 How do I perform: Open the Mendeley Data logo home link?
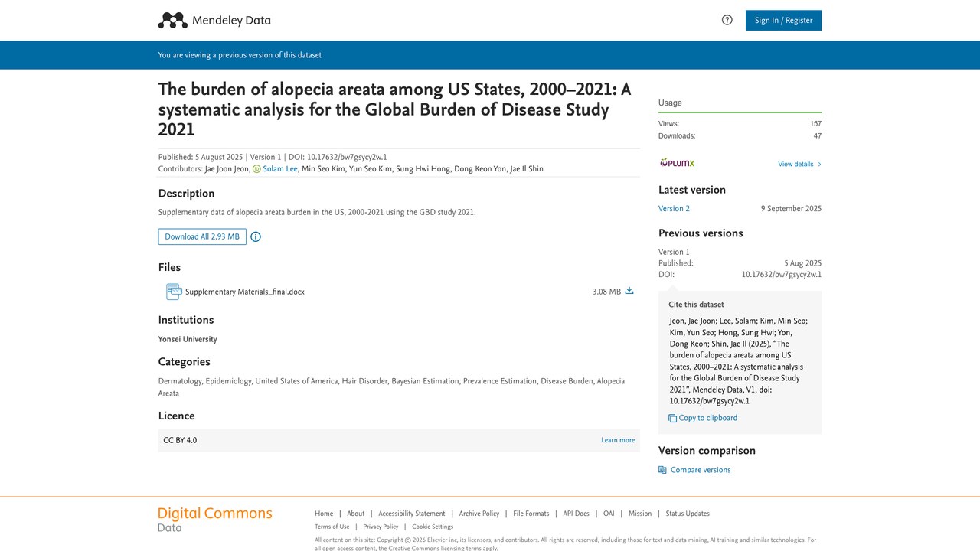[x=214, y=21]
